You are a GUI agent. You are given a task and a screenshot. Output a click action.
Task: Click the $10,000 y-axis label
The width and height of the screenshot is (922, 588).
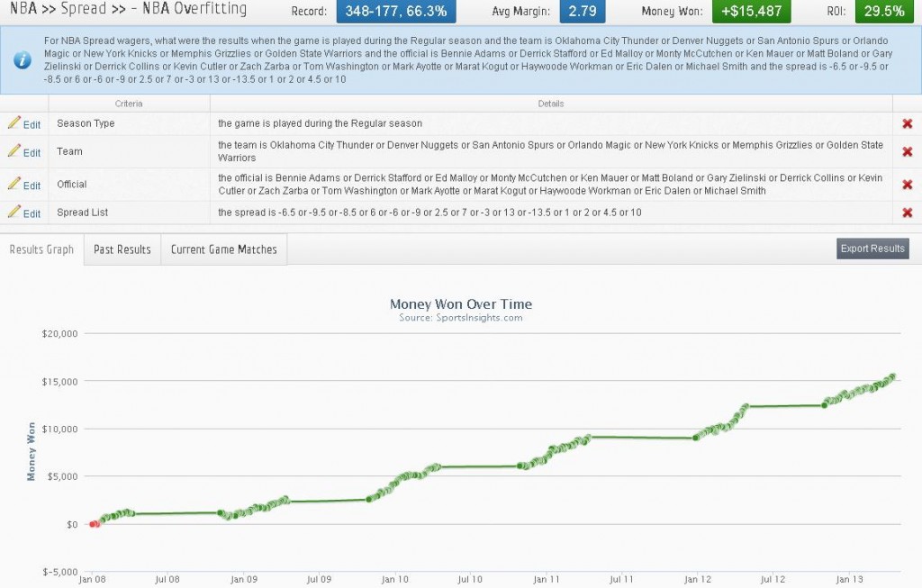(x=60, y=430)
